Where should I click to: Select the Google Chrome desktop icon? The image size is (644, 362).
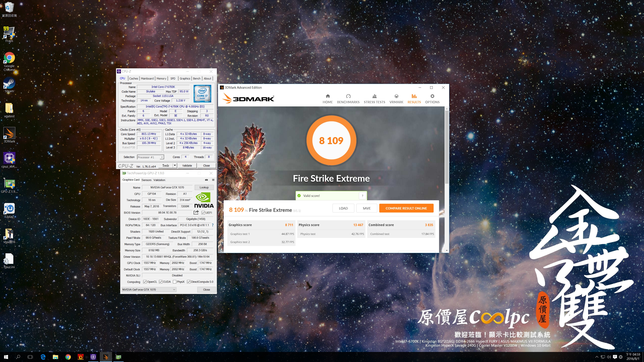pos(9,62)
